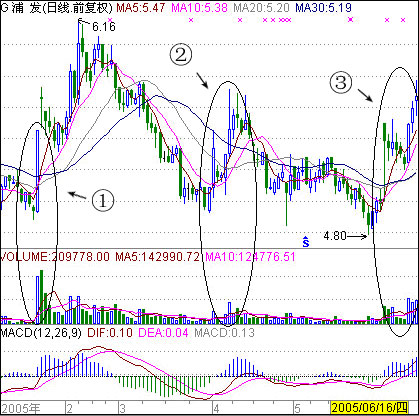Click the 4.80 low price label
Screen dimensions: 419x416
pyautogui.click(x=335, y=236)
